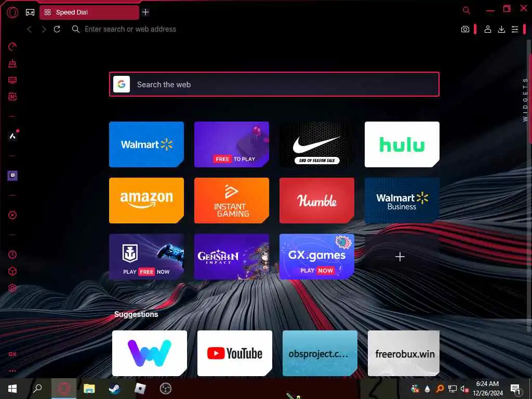This screenshot has width=532, height=399.
Task: Add a new speed dial site
Action: 400,257
